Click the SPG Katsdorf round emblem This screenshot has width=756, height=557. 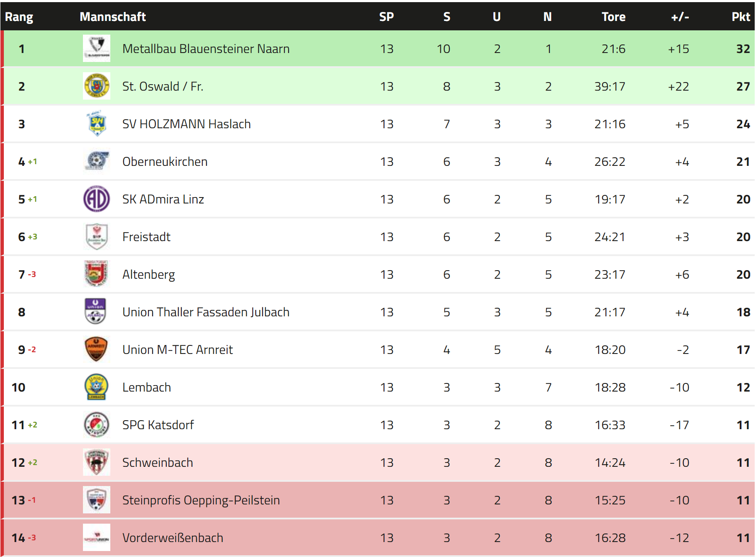pyautogui.click(x=97, y=425)
